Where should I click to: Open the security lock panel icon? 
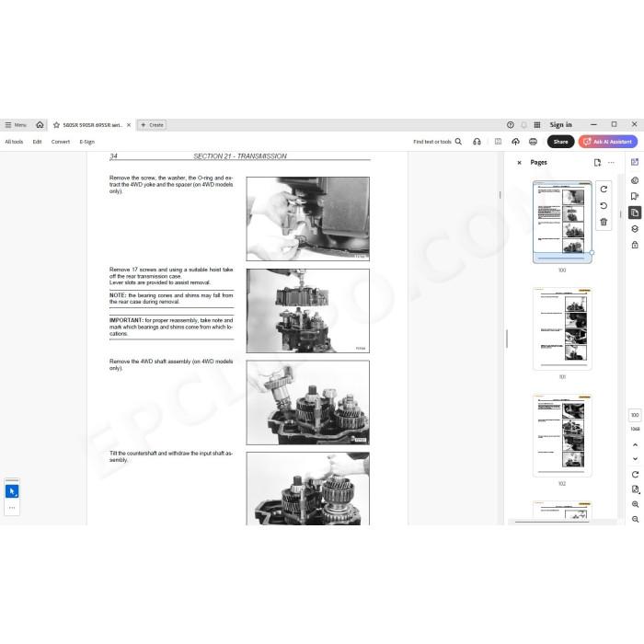pos(635,245)
